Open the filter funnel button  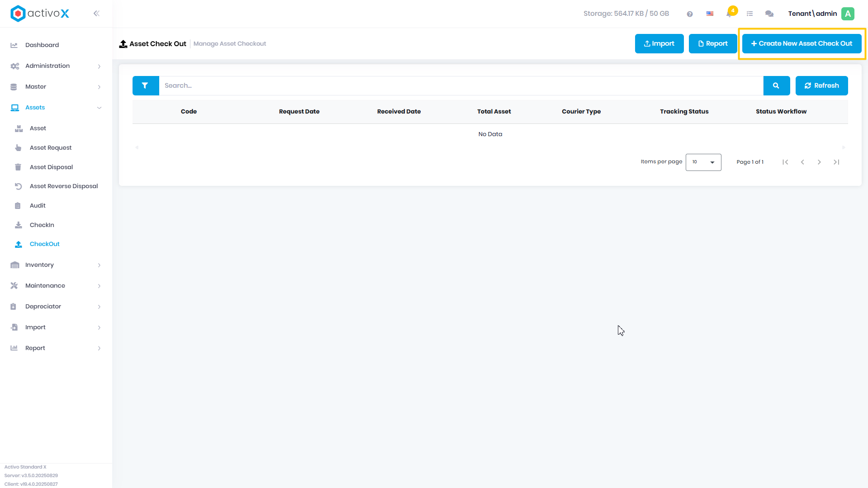click(146, 85)
